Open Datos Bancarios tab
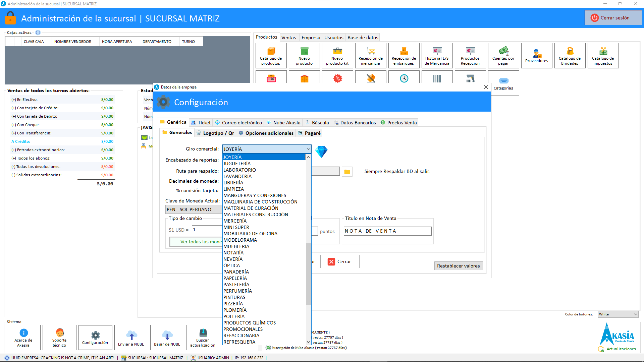The image size is (644, 362). pyautogui.click(x=355, y=123)
